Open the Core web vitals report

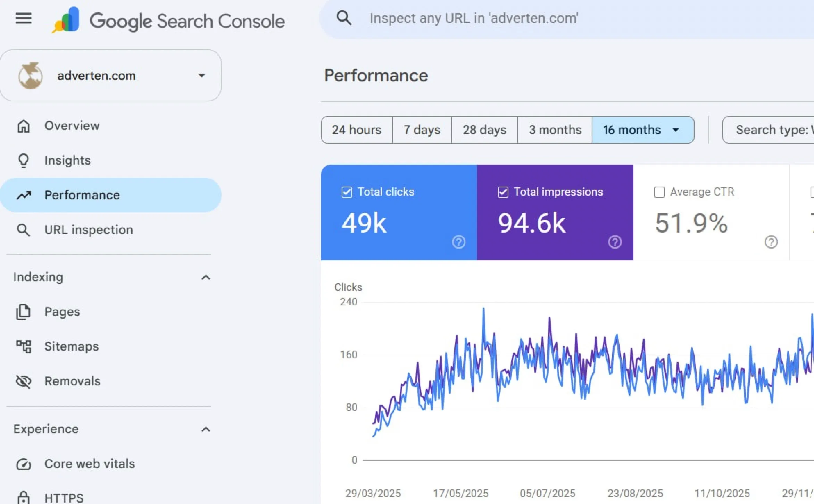pos(110,464)
